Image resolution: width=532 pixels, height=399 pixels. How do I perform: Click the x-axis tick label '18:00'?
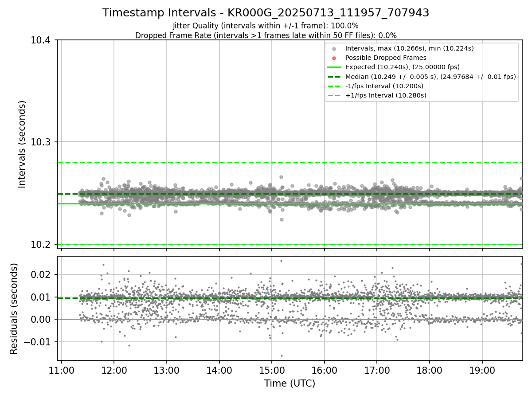(x=429, y=370)
